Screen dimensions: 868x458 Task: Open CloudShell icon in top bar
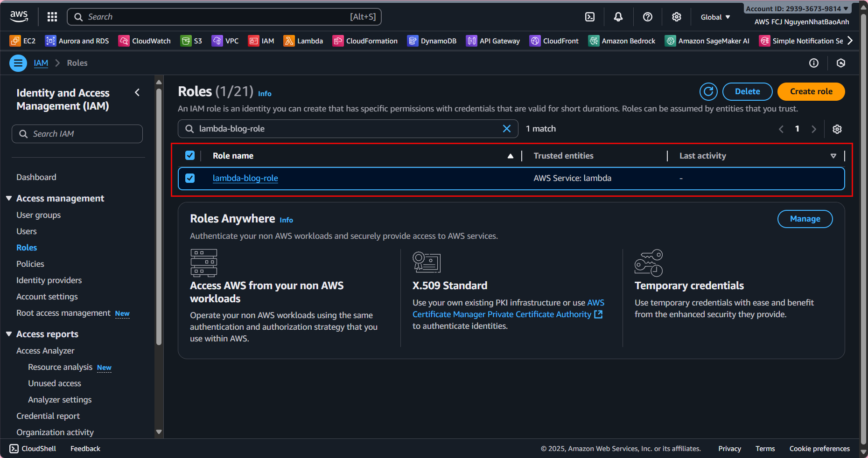click(x=590, y=17)
